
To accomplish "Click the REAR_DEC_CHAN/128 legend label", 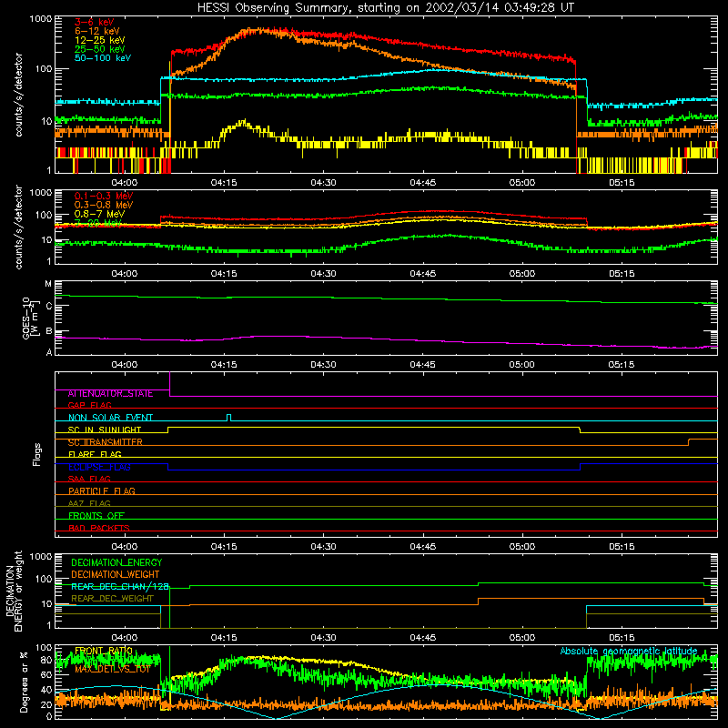I will pyautogui.click(x=120, y=587).
